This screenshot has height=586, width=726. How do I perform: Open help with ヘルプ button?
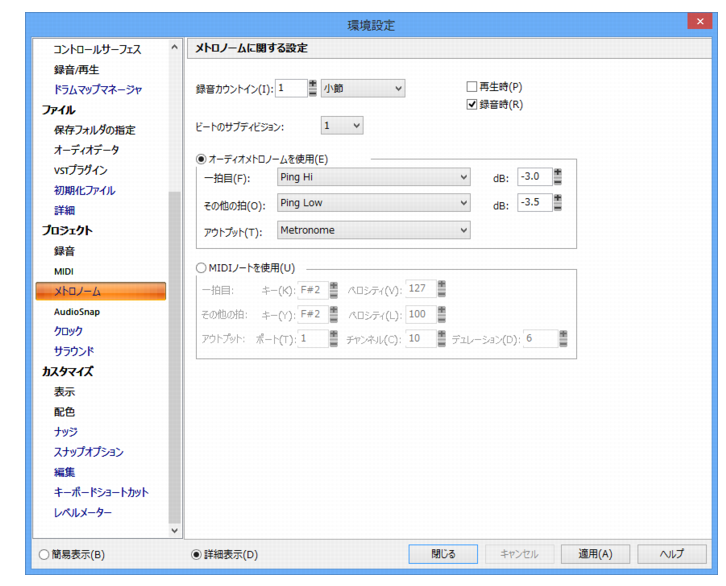click(x=672, y=554)
